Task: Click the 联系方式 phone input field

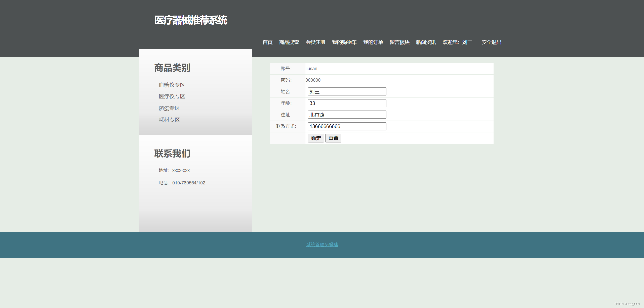Action: (347, 126)
